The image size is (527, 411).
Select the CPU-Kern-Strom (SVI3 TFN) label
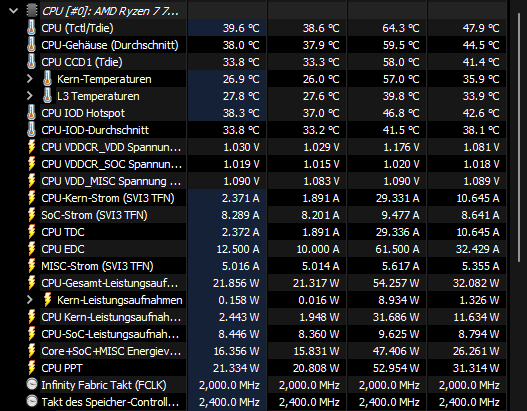point(108,198)
